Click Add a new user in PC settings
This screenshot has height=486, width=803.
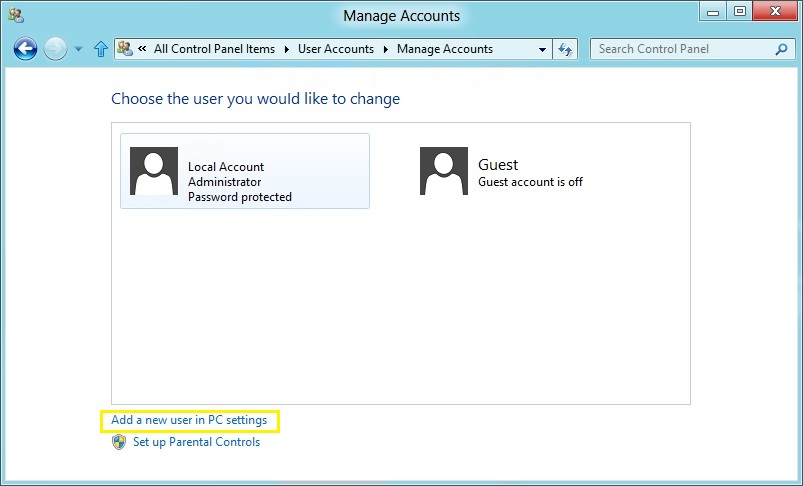tap(189, 420)
